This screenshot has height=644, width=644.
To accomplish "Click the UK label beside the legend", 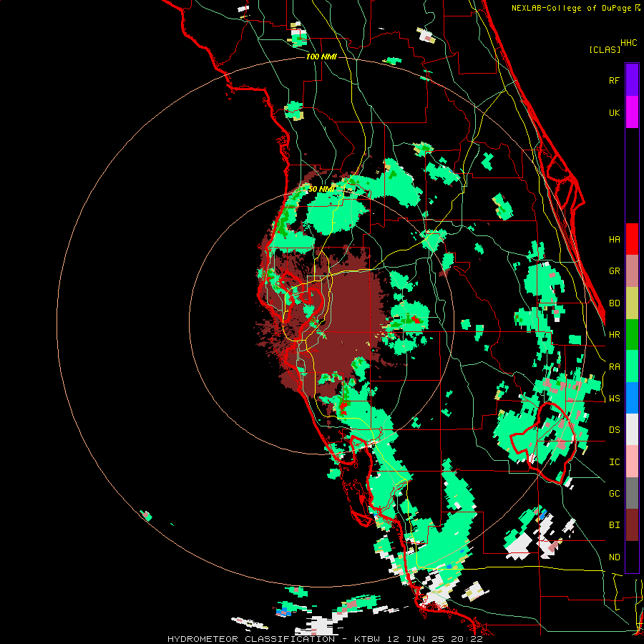I will click(614, 112).
